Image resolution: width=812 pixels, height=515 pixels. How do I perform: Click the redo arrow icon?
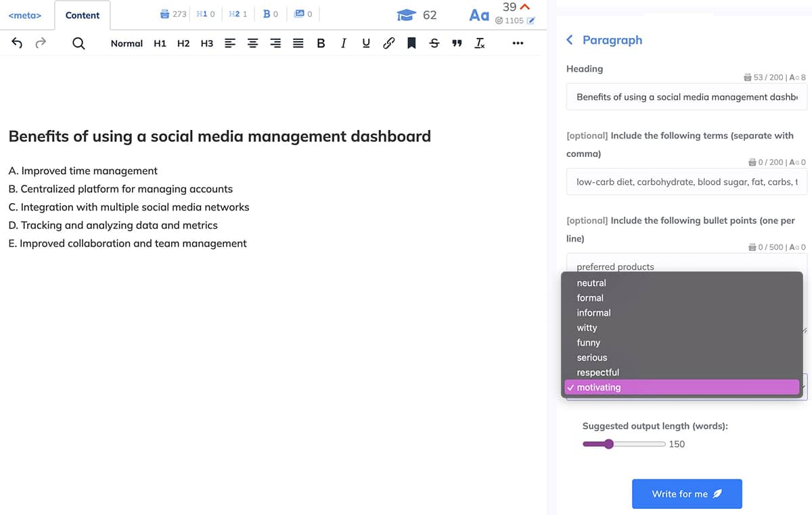pyautogui.click(x=41, y=43)
